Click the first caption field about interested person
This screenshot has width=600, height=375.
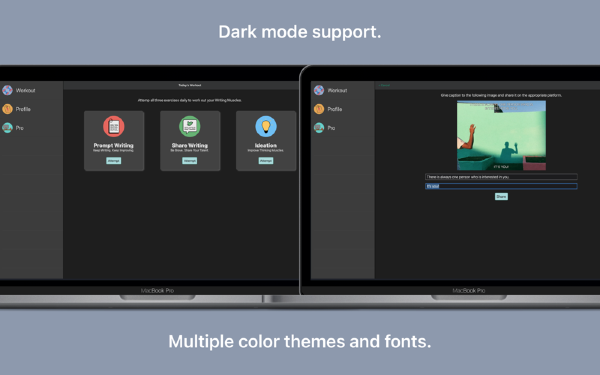click(x=501, y=177)
